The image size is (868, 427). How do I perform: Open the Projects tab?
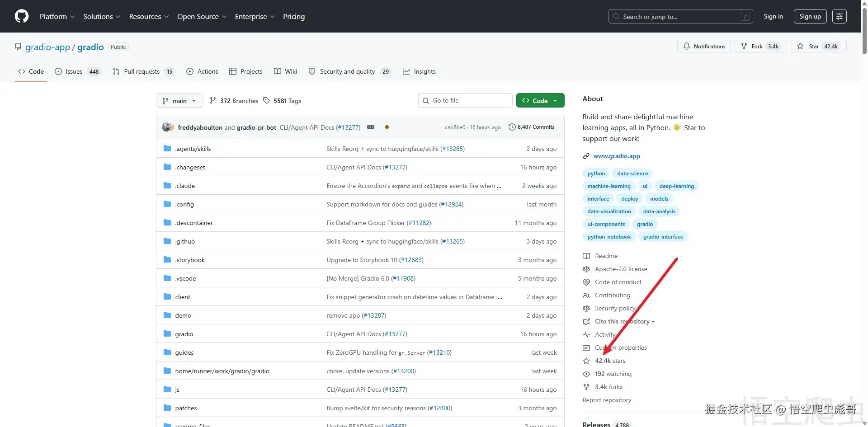point(246,71)
